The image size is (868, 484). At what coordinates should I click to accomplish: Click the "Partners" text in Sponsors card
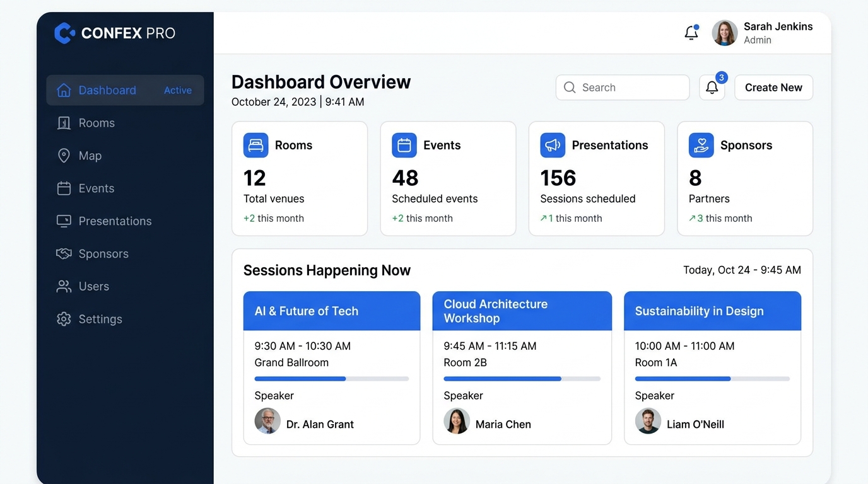709,199
